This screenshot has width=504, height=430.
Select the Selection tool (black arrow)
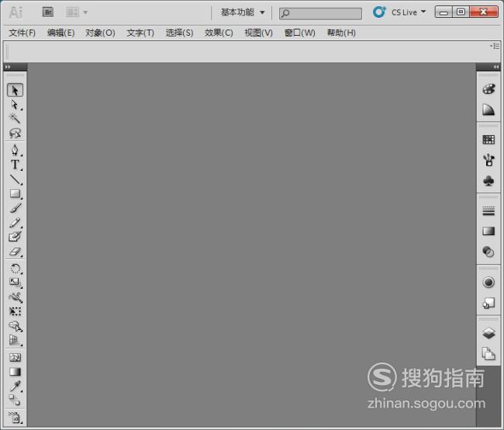[x=15, y=90]
